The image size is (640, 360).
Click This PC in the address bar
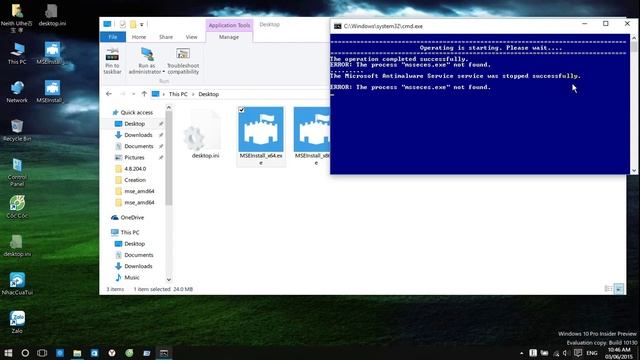click(x=178, y=94)
